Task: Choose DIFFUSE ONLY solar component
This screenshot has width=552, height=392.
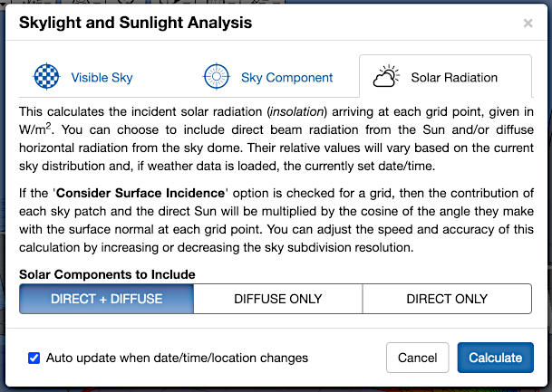Action: pyautogui.click(x=277, y=299)
